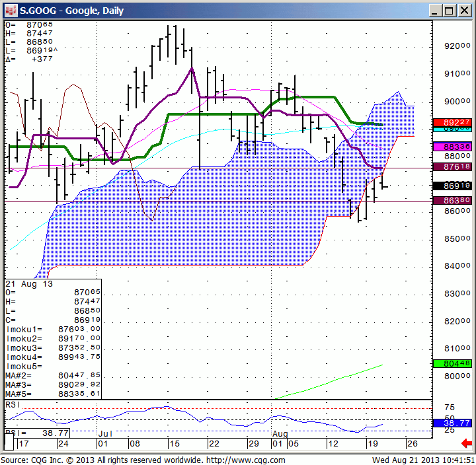Click the 15 date marker on time axis

click(x=175, y=444)
